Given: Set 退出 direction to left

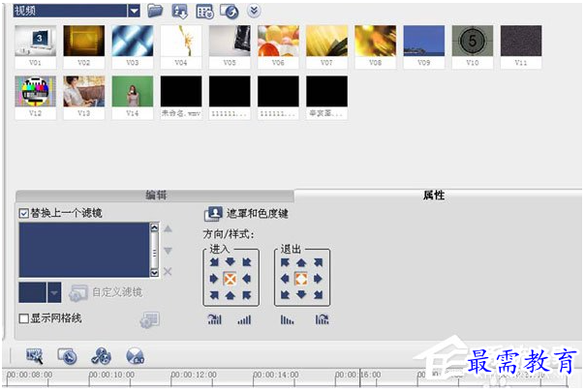Looking at the screenshot, I should (286, 279).
